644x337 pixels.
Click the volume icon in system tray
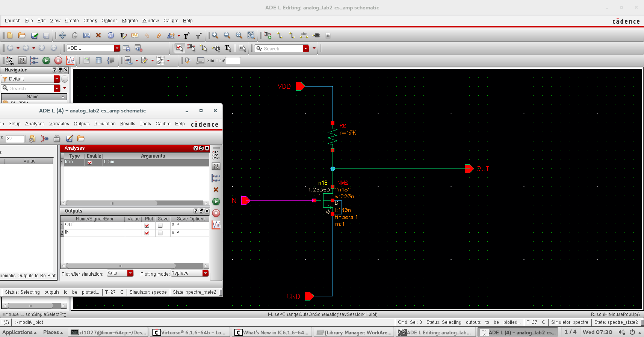(x=621, y=332)
